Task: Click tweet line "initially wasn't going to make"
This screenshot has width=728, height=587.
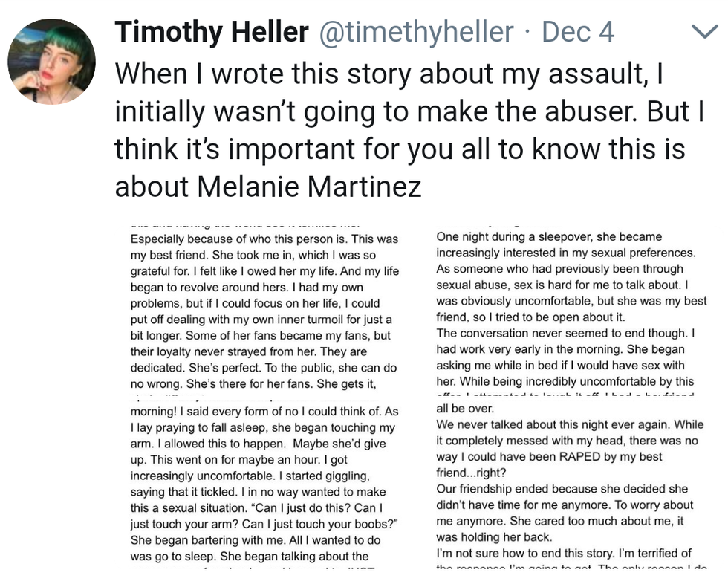Action: click(x=409, y=111)
